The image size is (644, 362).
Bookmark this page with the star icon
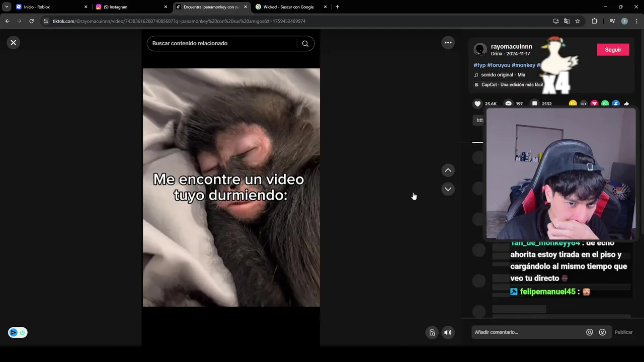point(578,21)
